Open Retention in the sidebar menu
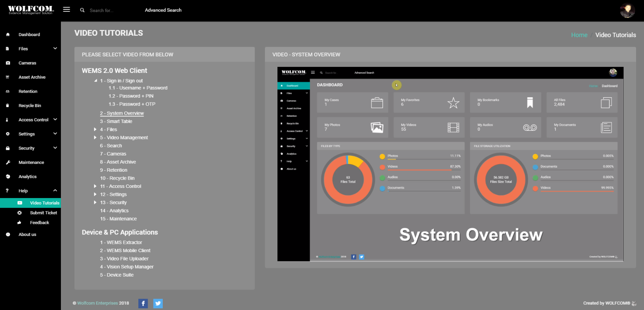Image resolution: width=644 pixels, height=310 pixels. coord(28,91)
